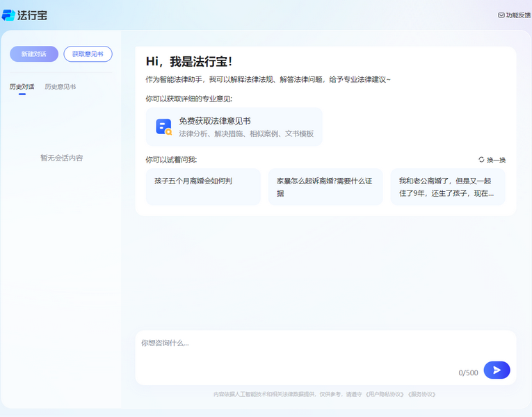
Task: Click the send message arrow button
Action: 497,370
